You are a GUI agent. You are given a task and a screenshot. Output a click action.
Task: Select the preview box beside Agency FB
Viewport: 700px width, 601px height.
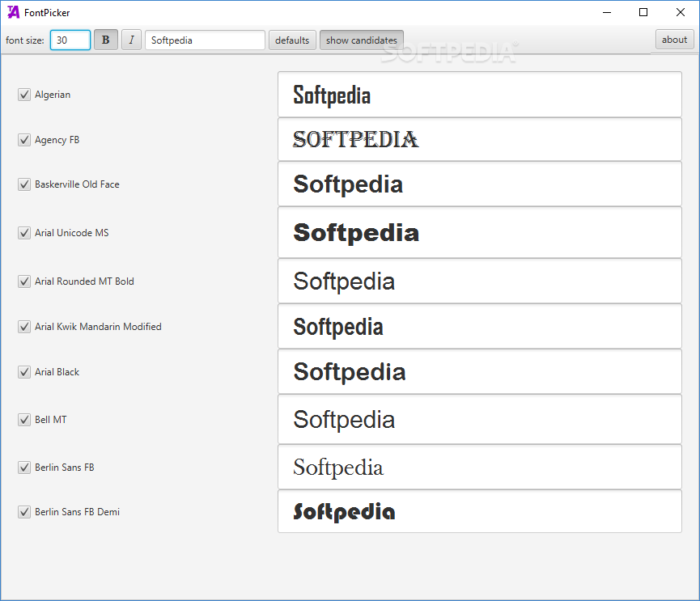(x=480, y=139)
